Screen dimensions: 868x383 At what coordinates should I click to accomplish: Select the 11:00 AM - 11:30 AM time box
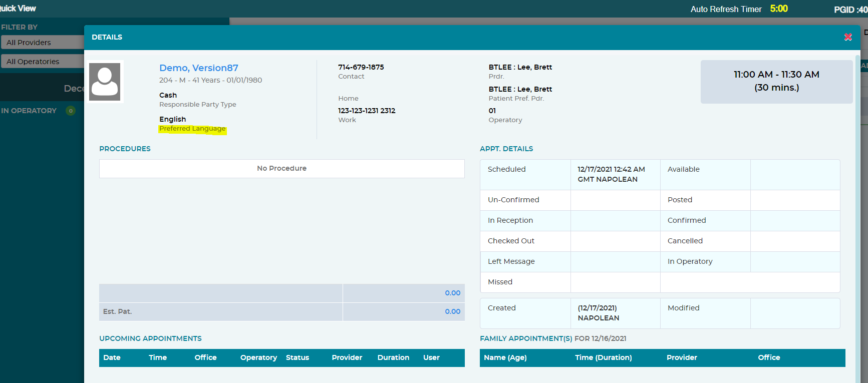[776, 82]
